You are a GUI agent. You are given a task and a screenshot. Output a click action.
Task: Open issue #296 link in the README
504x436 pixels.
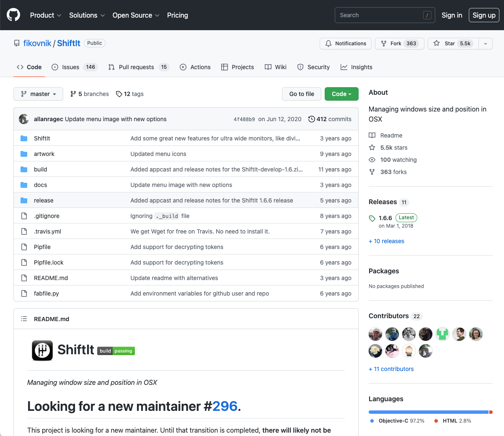point(225,406)
